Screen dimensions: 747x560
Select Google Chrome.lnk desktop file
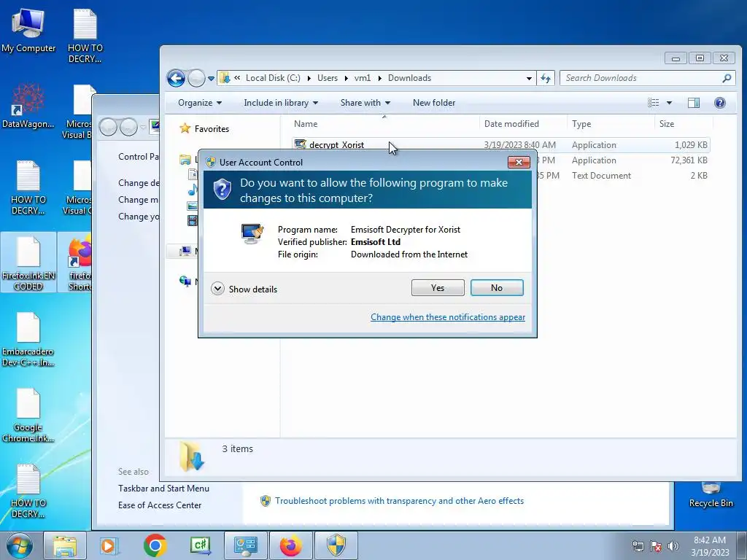pos(28,415)
